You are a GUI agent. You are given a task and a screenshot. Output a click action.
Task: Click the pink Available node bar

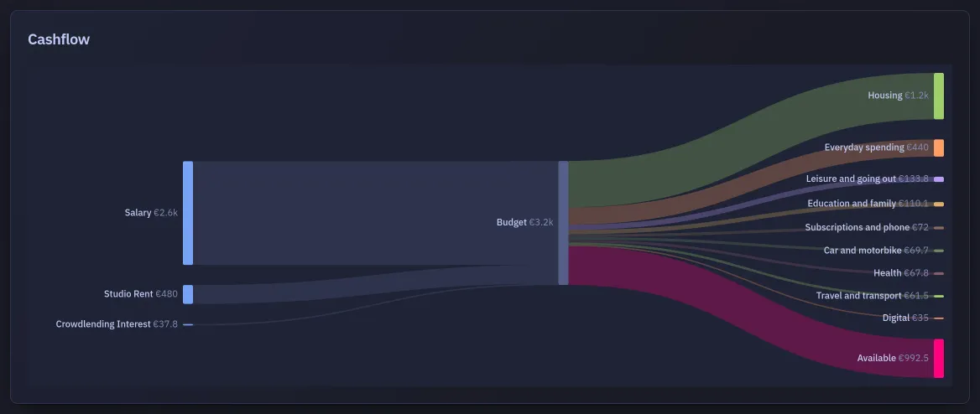(x=939, y=359)
